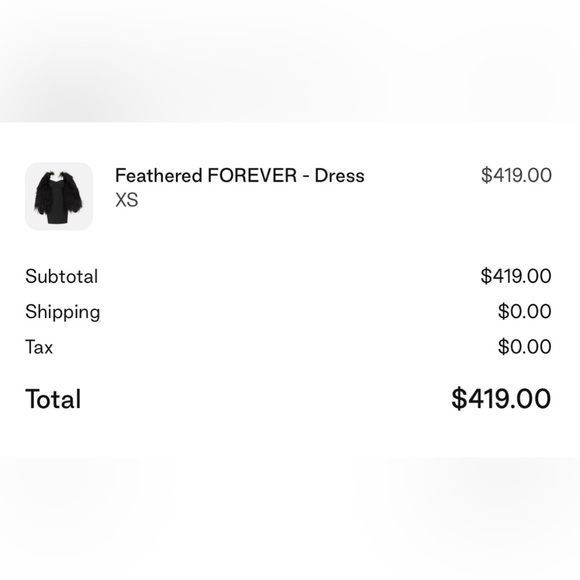Click the Subtotal label
This screenshot has width=580, height=580.
[61, 276]
